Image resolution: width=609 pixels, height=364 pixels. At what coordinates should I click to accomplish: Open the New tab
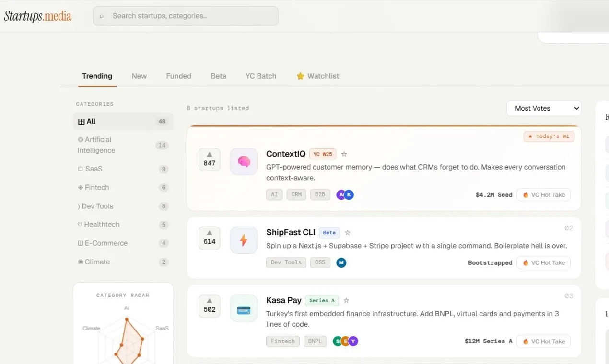click(139, 76)
